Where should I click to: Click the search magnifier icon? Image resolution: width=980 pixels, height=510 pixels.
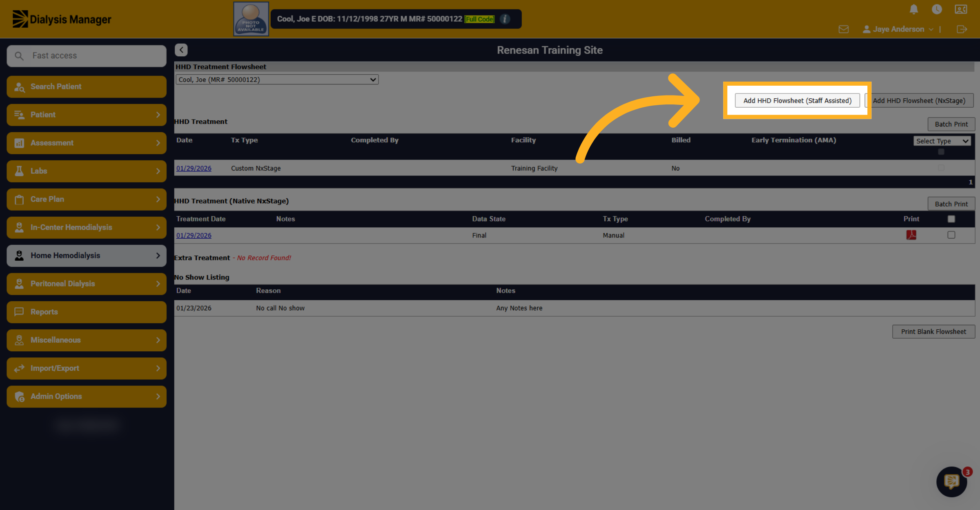[x=19, y=55]
